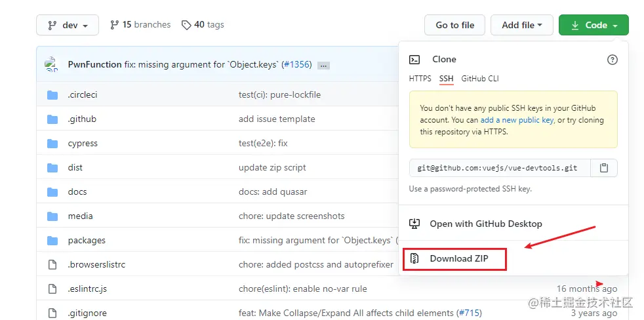Open commit Make Collapse/Expand All message
This screenshot has width=644, height=320.
[x=346, y=313]
